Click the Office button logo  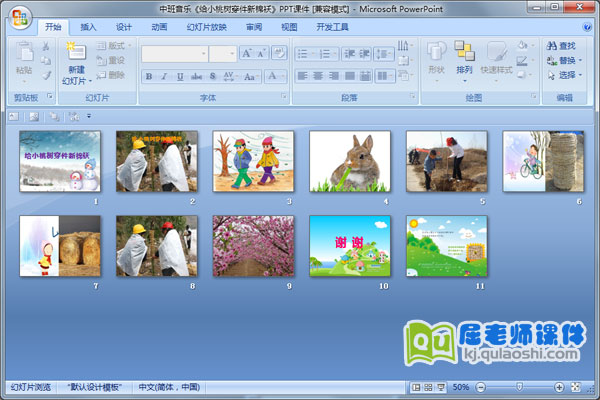(x=20, y=18)
